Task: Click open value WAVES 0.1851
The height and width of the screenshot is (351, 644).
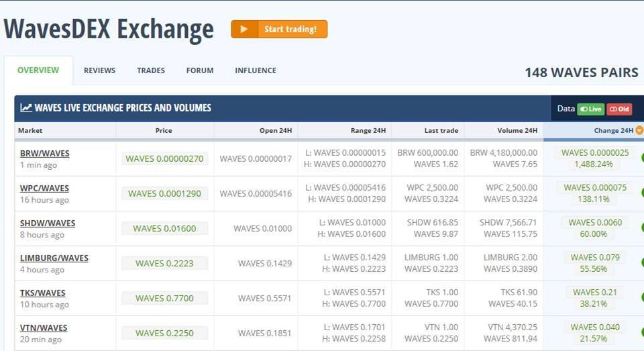Action: [264, 334]
